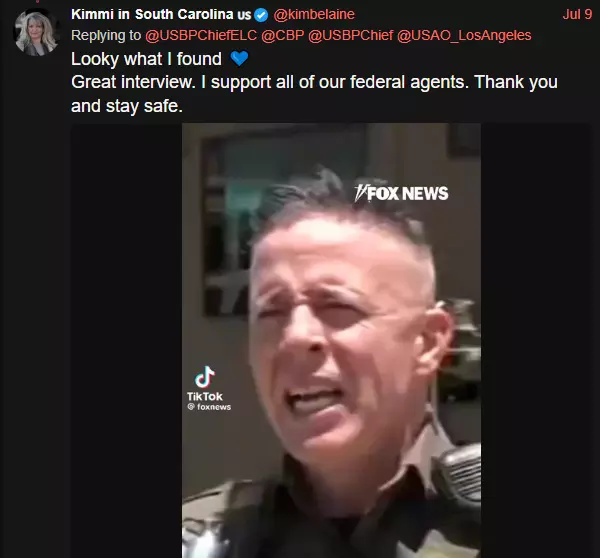Play the embedded Fox News video
This screenshot has width=600, height=558.
(x=331, y=340)
